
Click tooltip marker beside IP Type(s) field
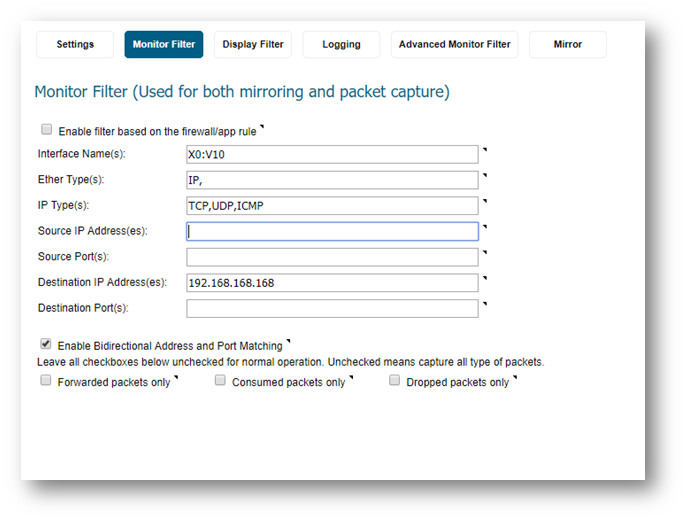pyautogui.click(x=485, y=201)
